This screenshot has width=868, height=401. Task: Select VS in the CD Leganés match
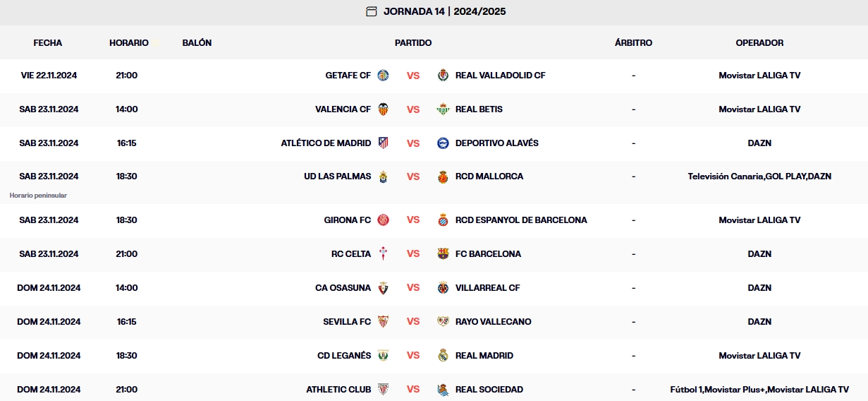pyautogui.click(x=413, y=356)
